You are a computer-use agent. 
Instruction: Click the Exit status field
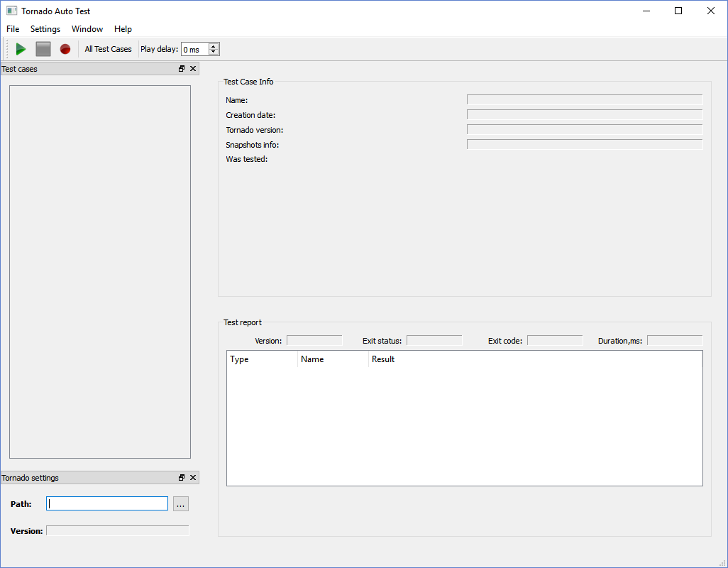[434, 340]
